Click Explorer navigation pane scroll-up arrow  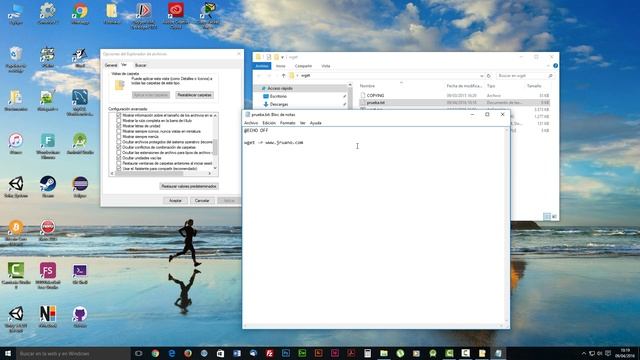pos(350,85)
